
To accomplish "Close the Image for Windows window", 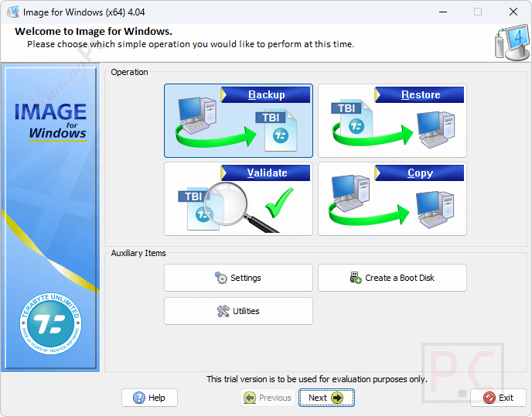I will [x=513, y=12].
